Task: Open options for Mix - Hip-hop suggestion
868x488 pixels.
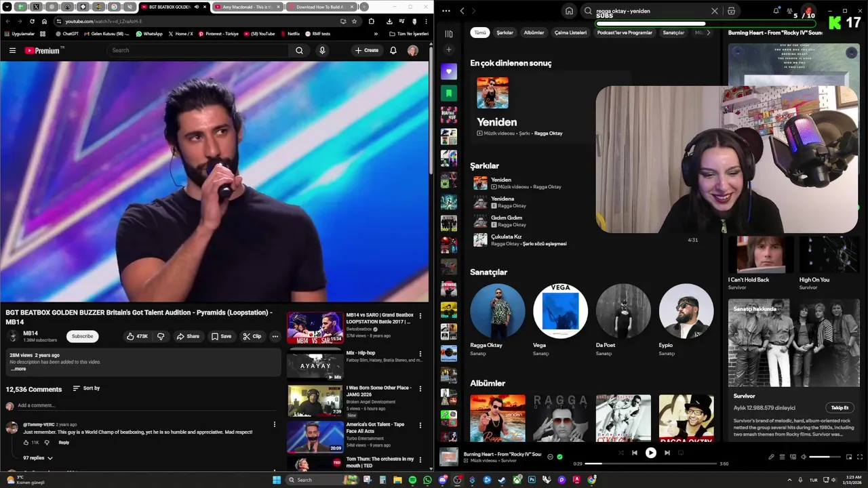Action: (x=420, y=354)
